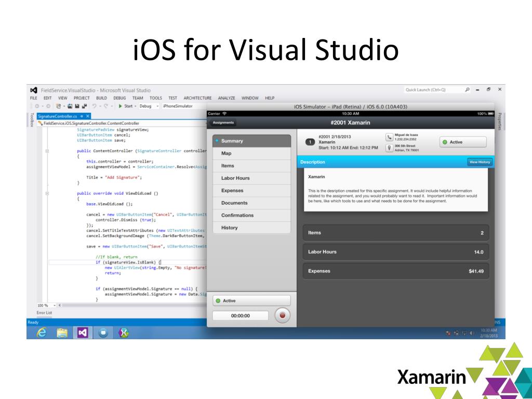
Task: Tap the Items row showing 2
Action: (x=395, y=233)
